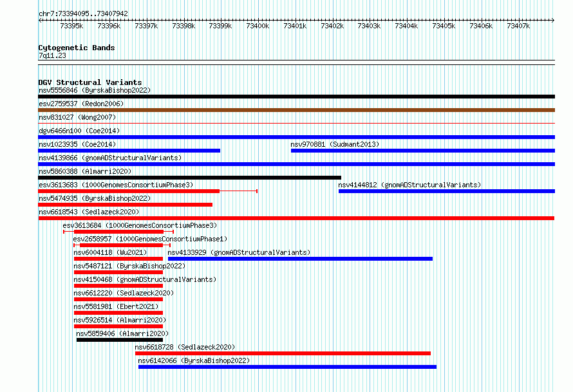Click the 7q11.23 band label
This screenshot has height=392, width=573.
[52, 55]
